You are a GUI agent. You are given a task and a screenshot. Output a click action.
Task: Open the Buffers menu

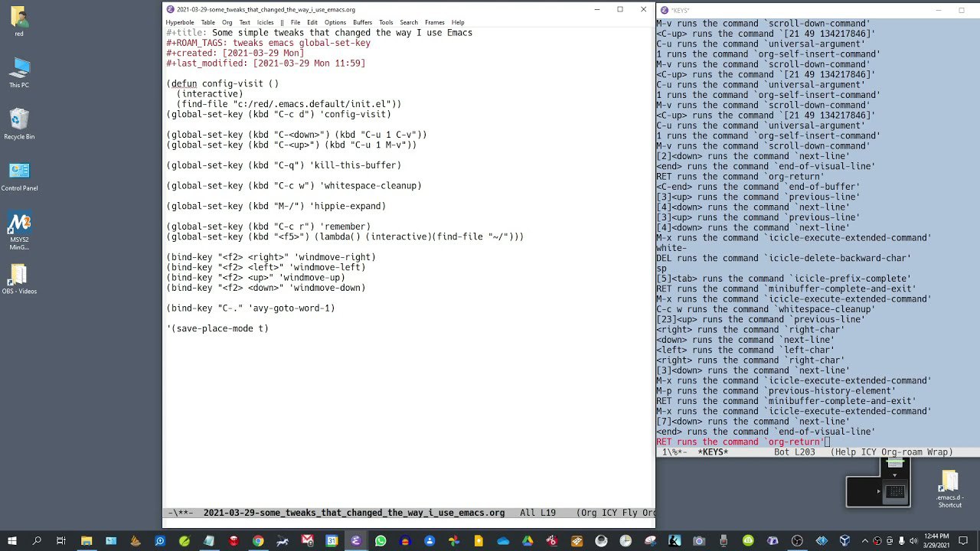tap(363, 22)
